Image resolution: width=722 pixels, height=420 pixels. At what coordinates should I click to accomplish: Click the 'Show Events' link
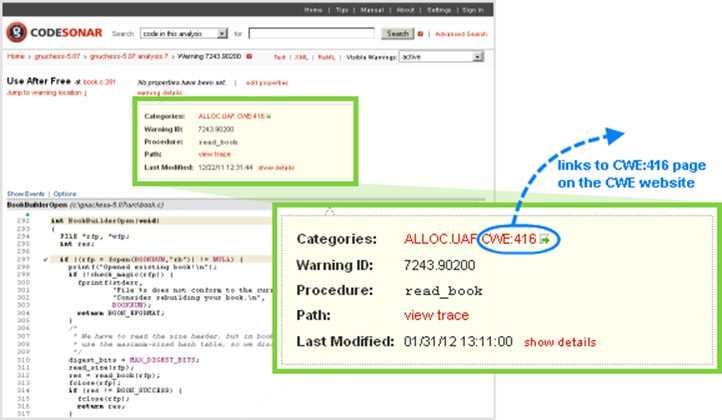click(x=26, y=194)
